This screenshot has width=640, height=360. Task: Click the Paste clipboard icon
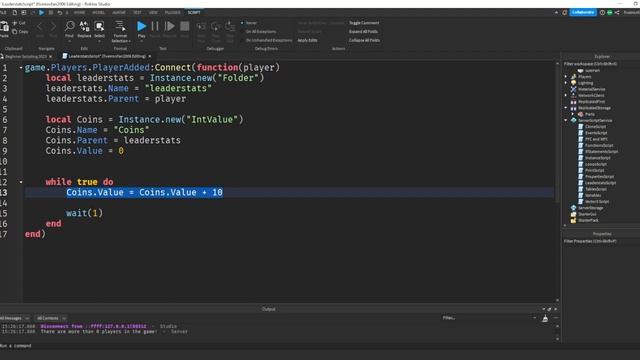pos(4,27)
